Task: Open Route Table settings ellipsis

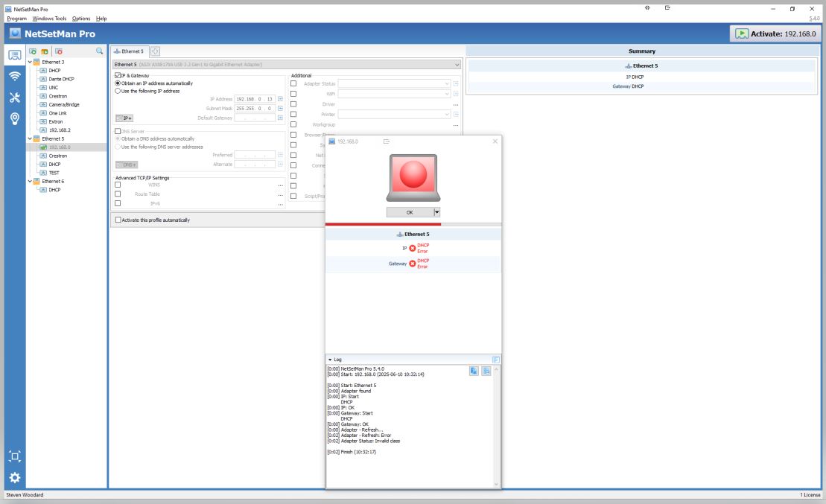Action: pyautogui.click(x=280, y=195)
